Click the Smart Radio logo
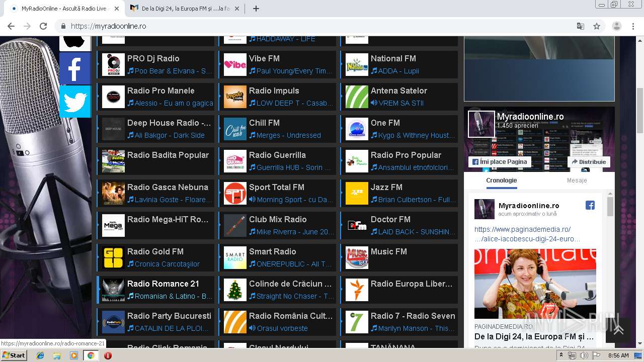644x362 pixels. pos(235,258)
